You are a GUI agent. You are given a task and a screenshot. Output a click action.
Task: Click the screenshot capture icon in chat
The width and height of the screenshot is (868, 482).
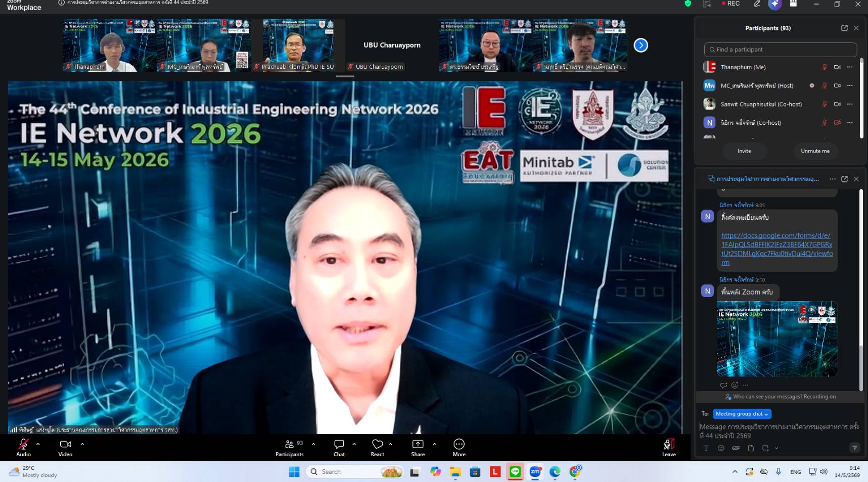click(x=765, y=448)
